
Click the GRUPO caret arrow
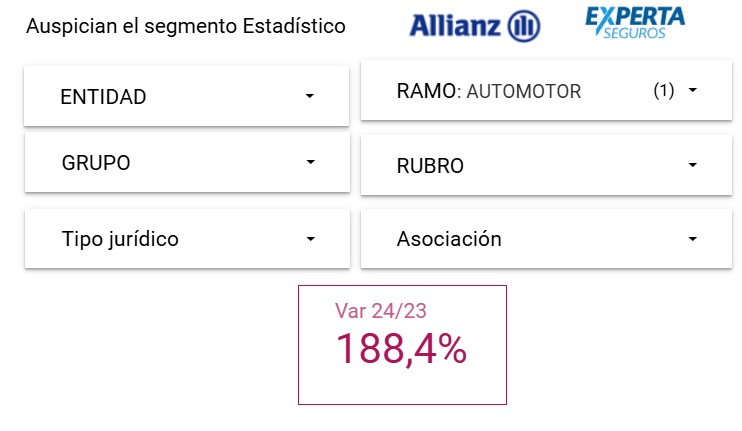coord(310,162)
